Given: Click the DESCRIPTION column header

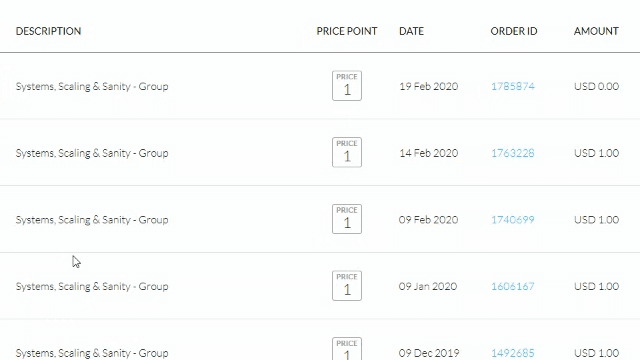Looking at the screenshot, I should [48, 31].
